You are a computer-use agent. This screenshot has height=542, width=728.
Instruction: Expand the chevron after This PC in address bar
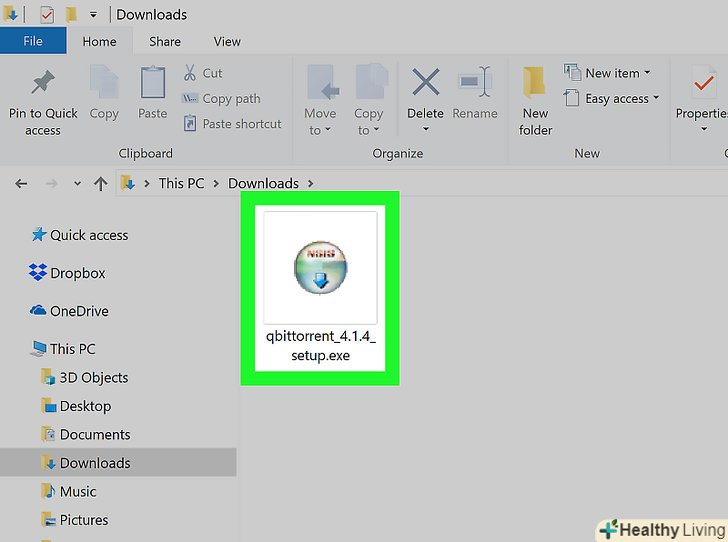pos(216,184)
